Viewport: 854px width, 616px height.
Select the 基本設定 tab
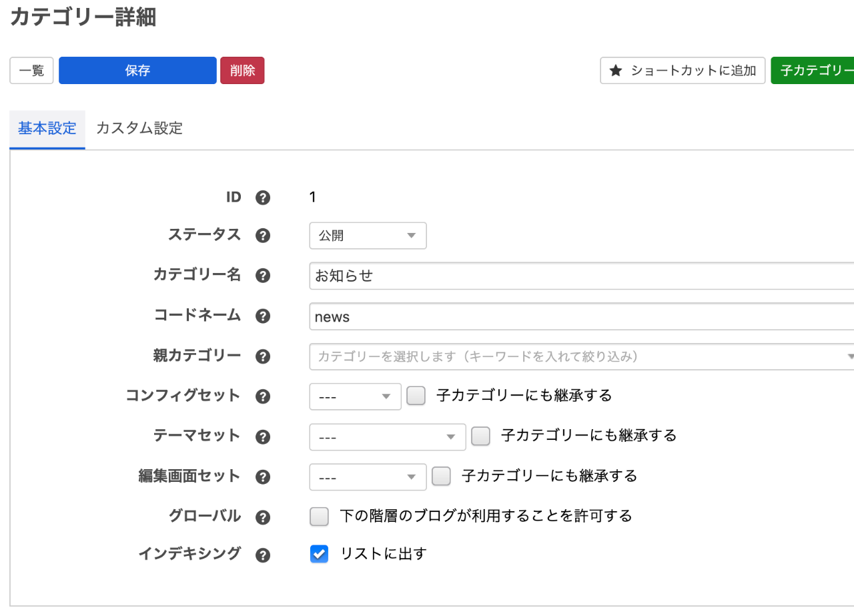point(47,129)
